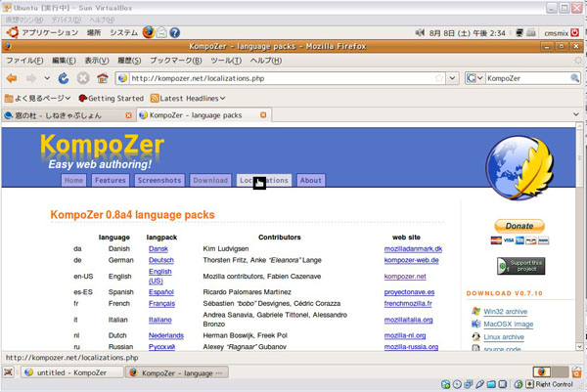Image resolution: width=587 pixels, height=392 pixels.
Task: Click the stop loading icon
Action: point(83,78)
